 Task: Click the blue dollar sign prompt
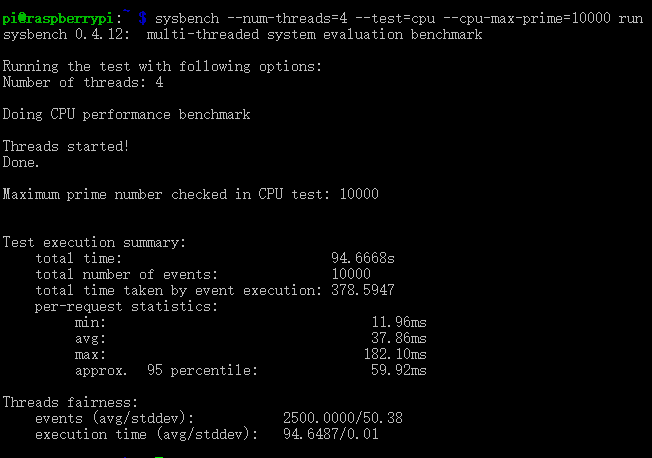point(143,18)
